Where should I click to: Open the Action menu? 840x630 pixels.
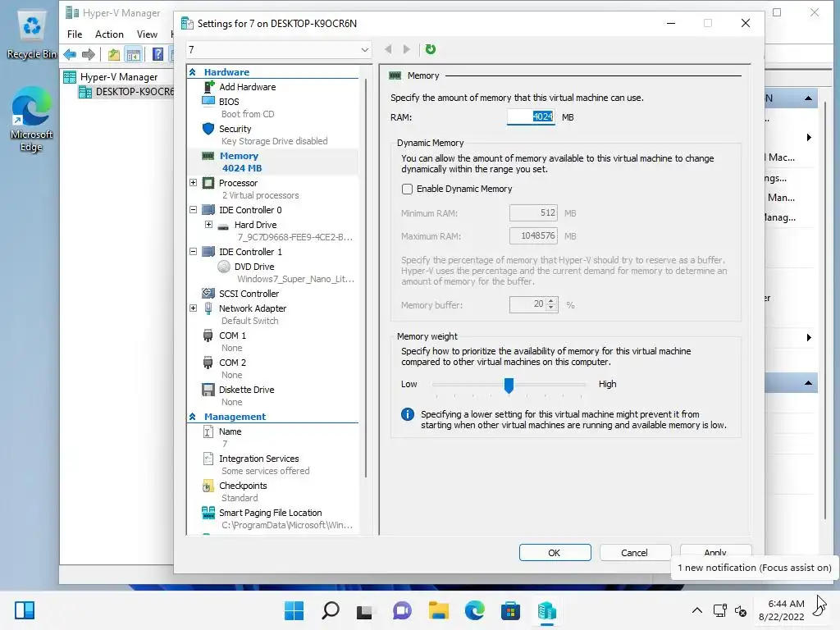(109, 34)
